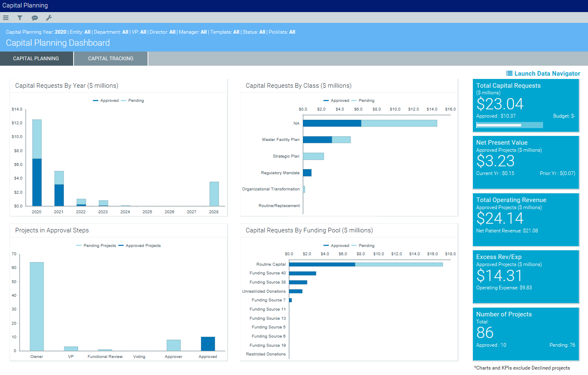
Task: Toggle Pending legend in Funding Pool chart
Action: [x=363, y=246]
